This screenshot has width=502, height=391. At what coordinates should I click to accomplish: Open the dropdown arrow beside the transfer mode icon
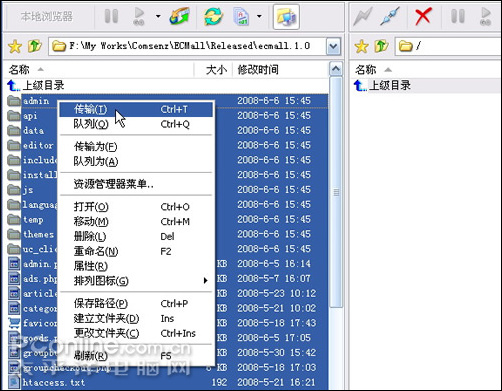259,16
